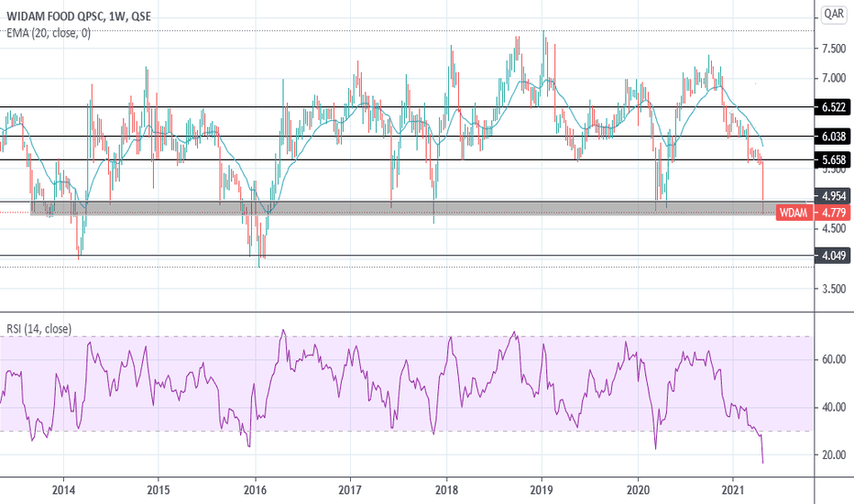Click the 3.500 price axis value
854x504 pixels.
(833, 289)
